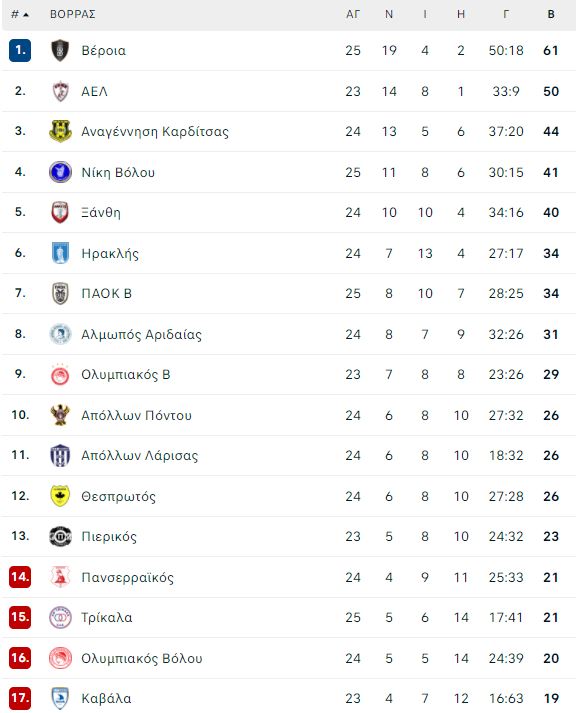Click the Γ goals column header
Image resolution: width=576 pixels, height=713 pixels.
(x=506, y=15)
